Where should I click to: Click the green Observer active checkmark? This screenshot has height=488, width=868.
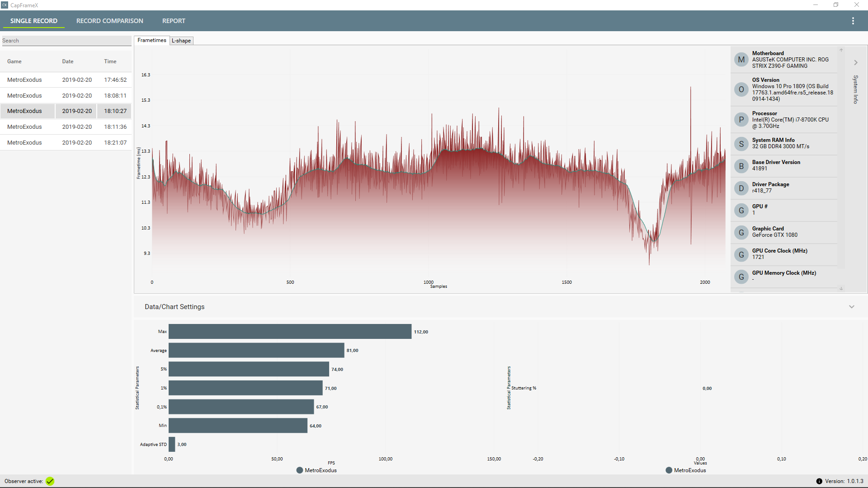(50, 481)
